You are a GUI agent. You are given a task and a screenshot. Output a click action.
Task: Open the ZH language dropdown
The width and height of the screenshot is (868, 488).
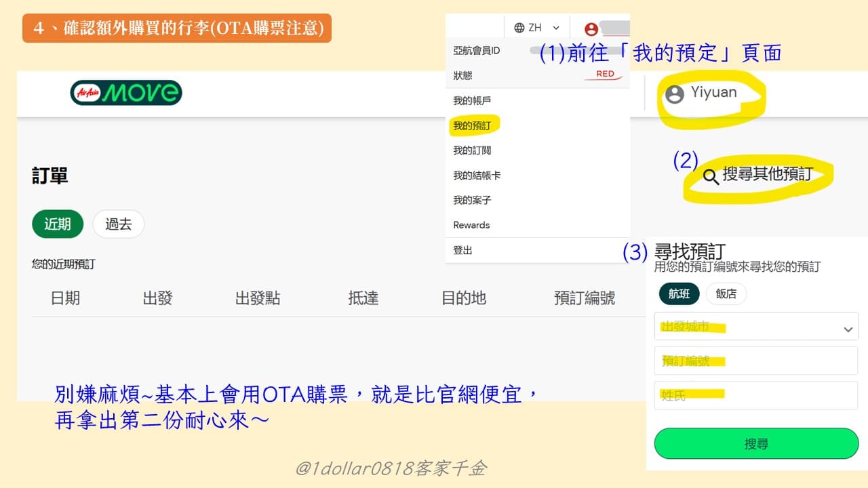[537, 28]
